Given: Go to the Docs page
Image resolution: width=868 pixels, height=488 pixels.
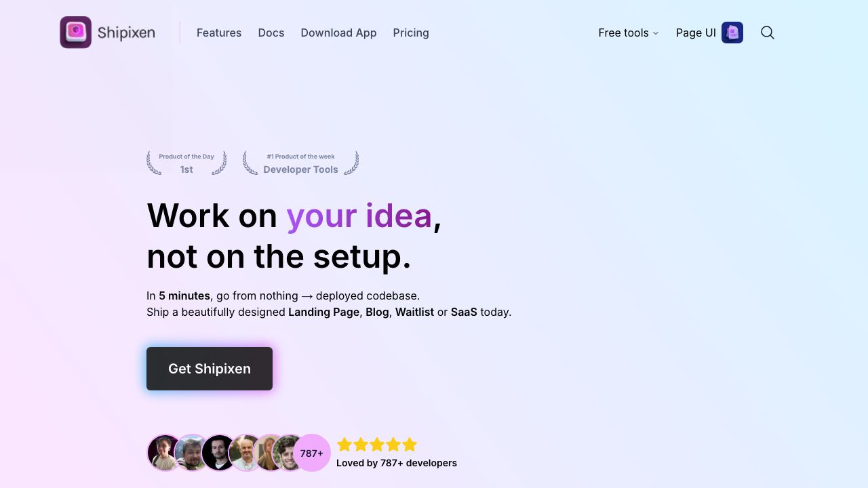Looking at the screenshot, I should pos(271,33).
